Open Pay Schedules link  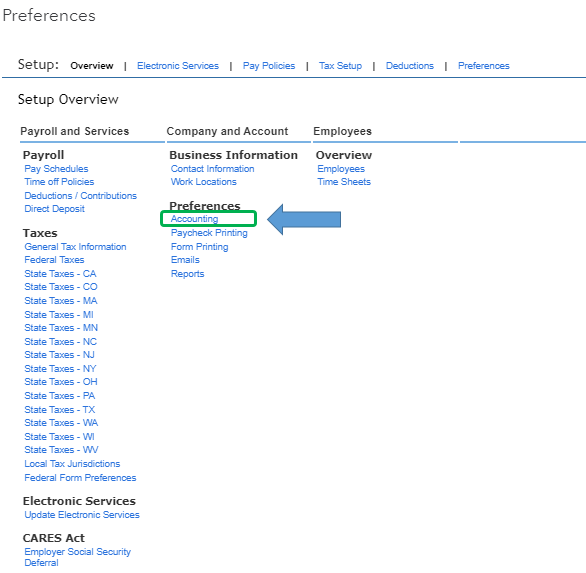point(56,169)
